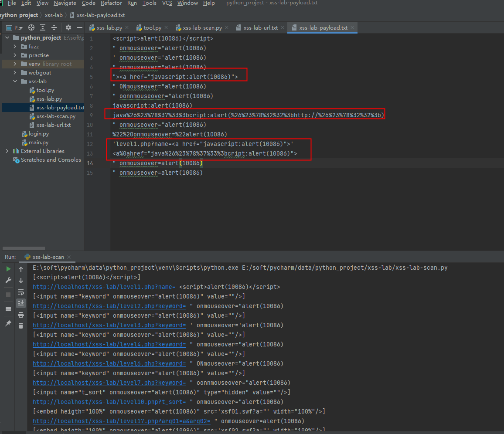Viewport: 504px width, 434px height.
Task: Open the View menu
Action: (x=42, y=3)
